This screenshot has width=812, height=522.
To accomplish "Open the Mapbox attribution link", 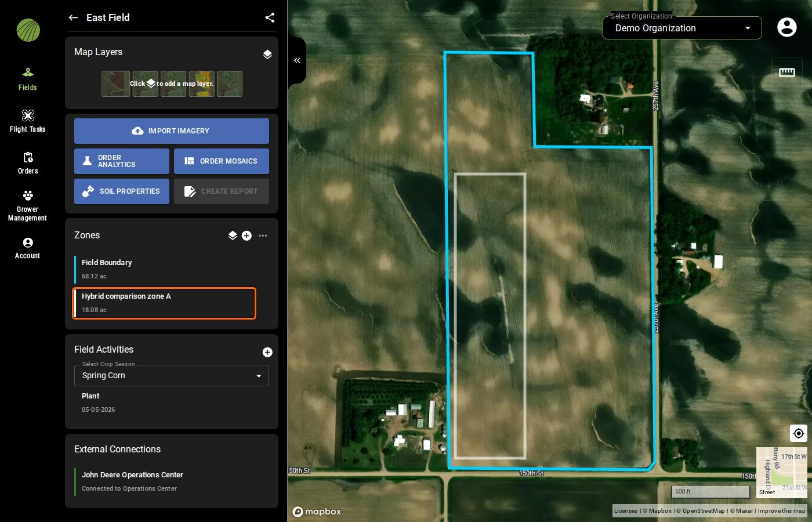I will [x=657, y=511].
